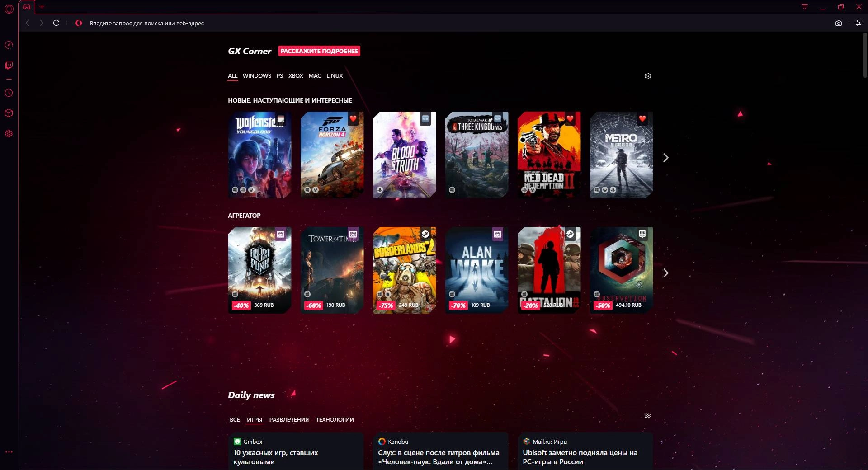The image size is (868, 470).
Task: Click Epic store icon on Observation
Action: pos(642,234)
